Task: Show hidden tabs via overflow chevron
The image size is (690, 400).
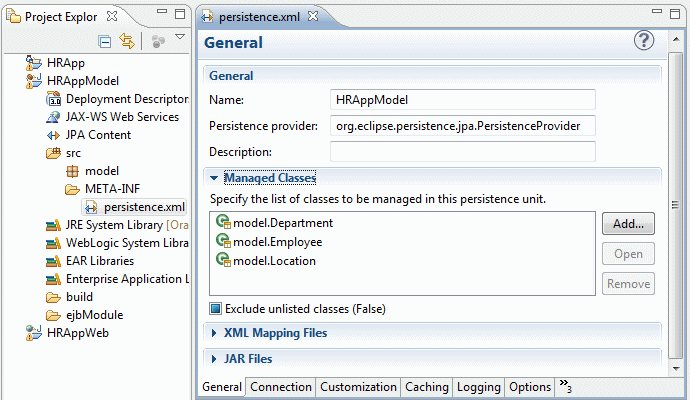Action: [565, 387]
